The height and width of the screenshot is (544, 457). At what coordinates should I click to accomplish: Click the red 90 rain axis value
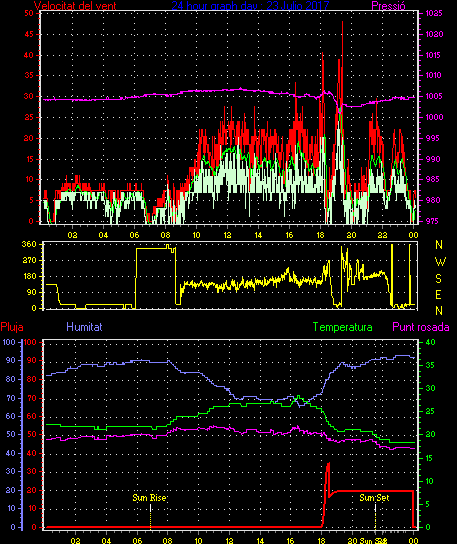pos(32,360)
